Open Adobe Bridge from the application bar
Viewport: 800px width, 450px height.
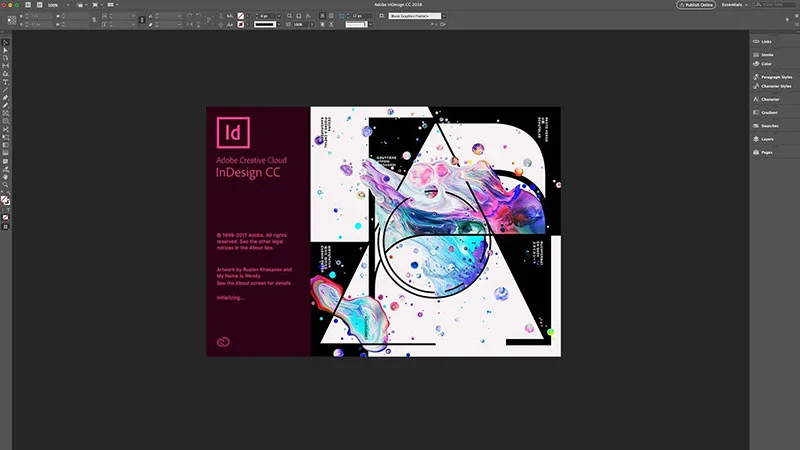(x=28, y=5)
